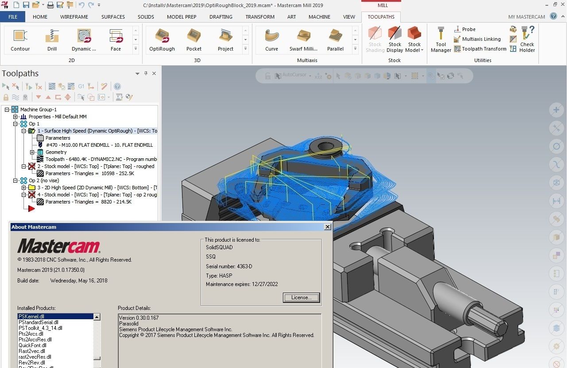
Task: Save the file from quick access toolbar
Action: click(26, 5)
